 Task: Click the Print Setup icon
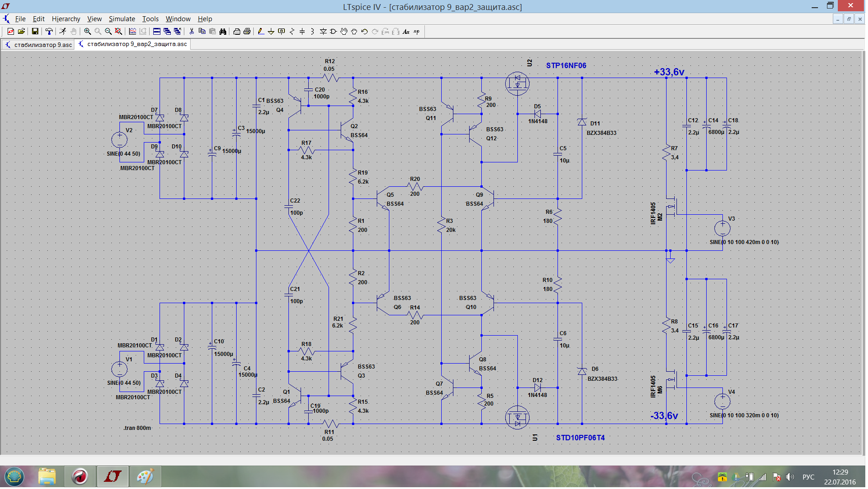tap(237, 32)
